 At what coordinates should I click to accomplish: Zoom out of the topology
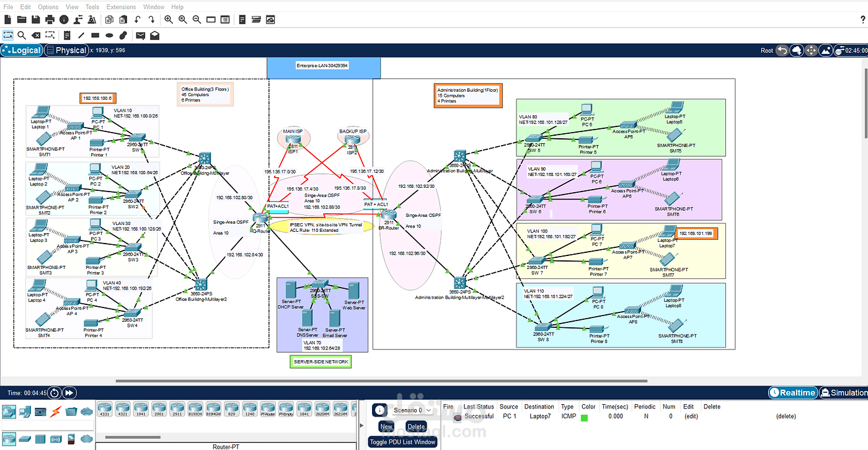click(197, 20)
